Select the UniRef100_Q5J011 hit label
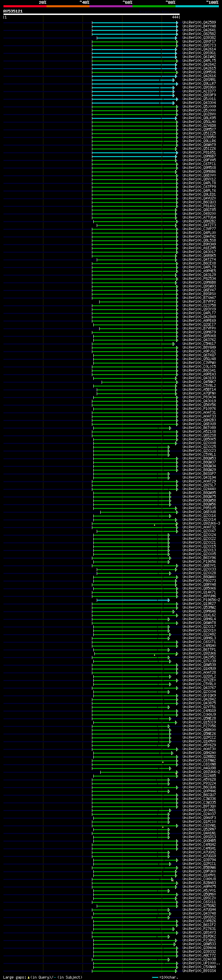The width and height of the screenshot is (222, 980). click(199, 99)
